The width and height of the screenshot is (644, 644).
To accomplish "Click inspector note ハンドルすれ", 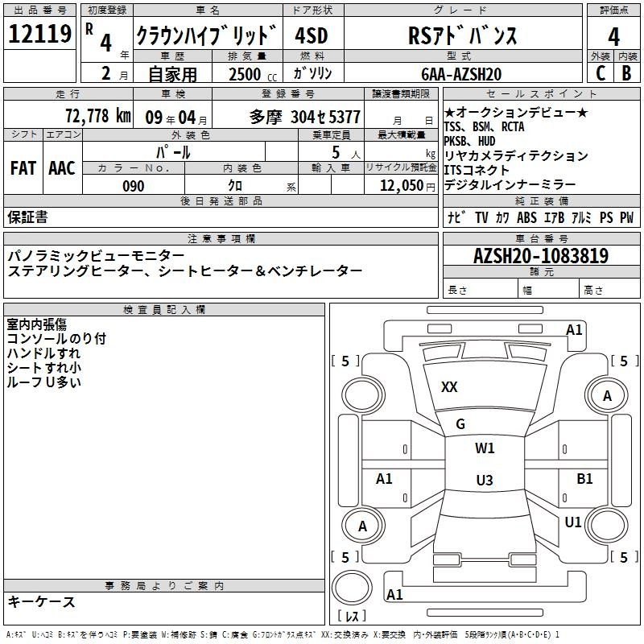I will 43,353.
